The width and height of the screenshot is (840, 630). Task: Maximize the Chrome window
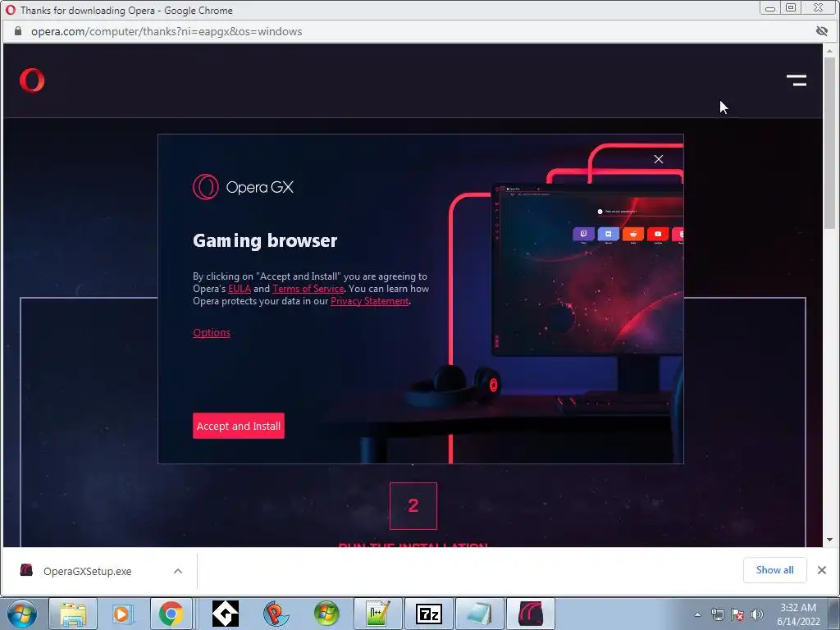(791, 8)
